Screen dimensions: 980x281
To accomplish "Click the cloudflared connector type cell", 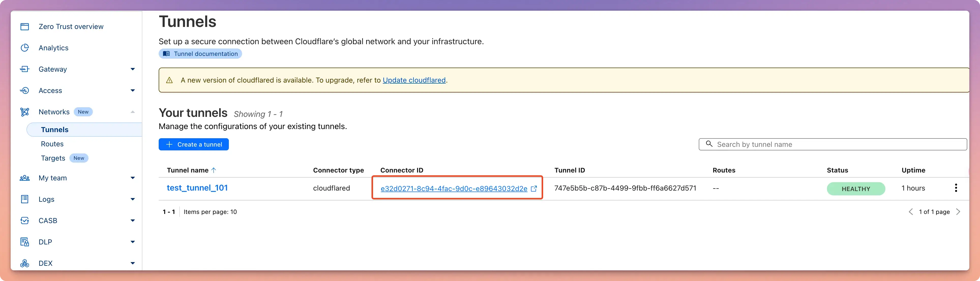I will [331, 188].
